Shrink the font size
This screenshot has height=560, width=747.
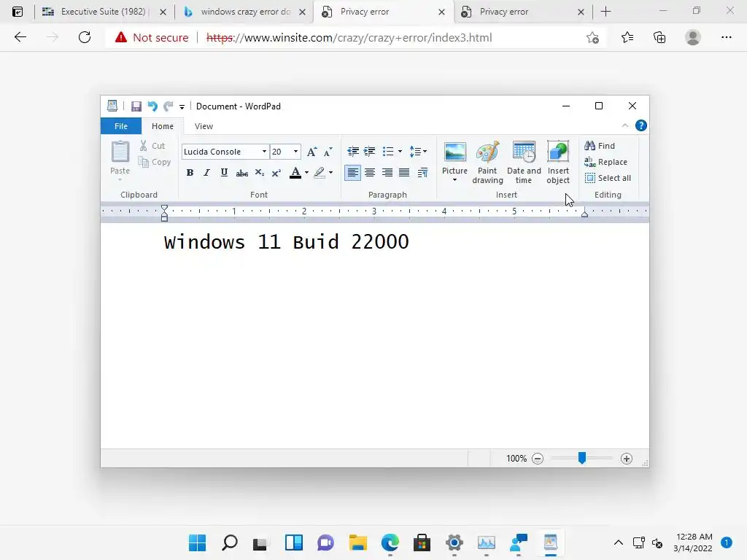click(328, 152)
